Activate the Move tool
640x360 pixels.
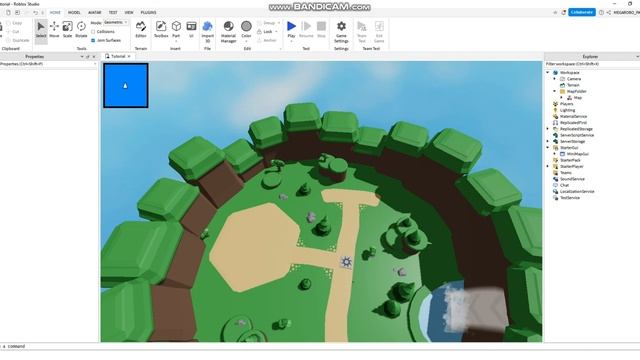(54, 30)
